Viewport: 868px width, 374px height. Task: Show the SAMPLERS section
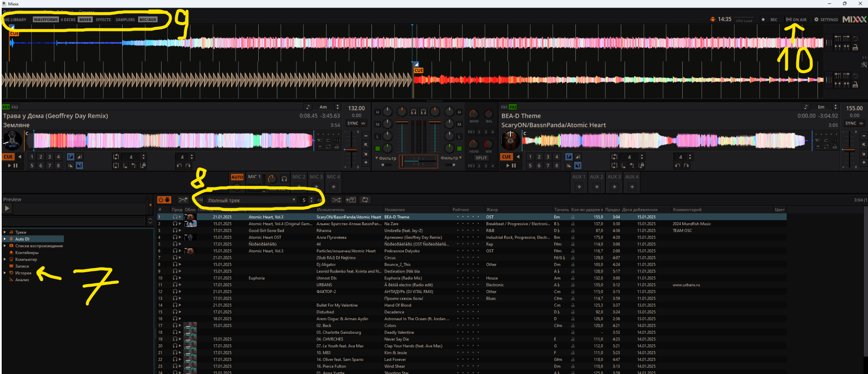tap(125, 20)
